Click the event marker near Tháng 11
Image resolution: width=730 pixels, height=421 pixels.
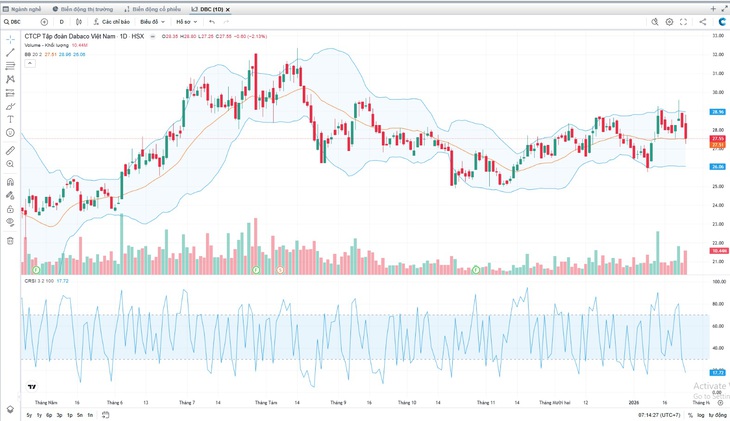coord(476,270)
